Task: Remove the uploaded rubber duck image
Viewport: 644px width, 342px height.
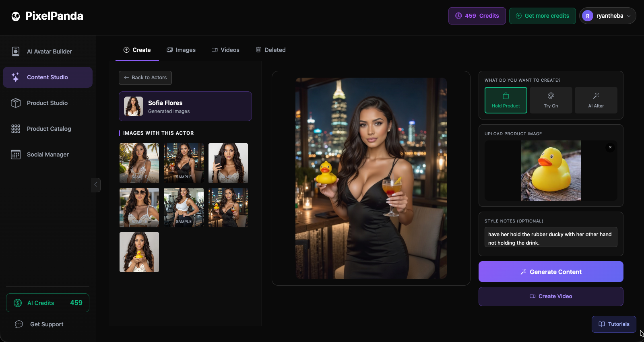Action: pos(610,147)
